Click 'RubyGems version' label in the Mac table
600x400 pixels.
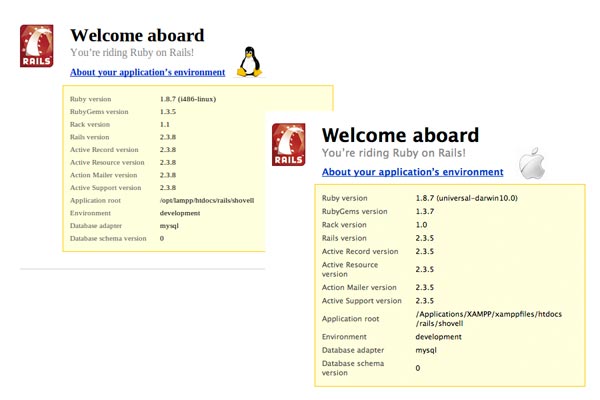pyautogui.click(x=355, y=211)
